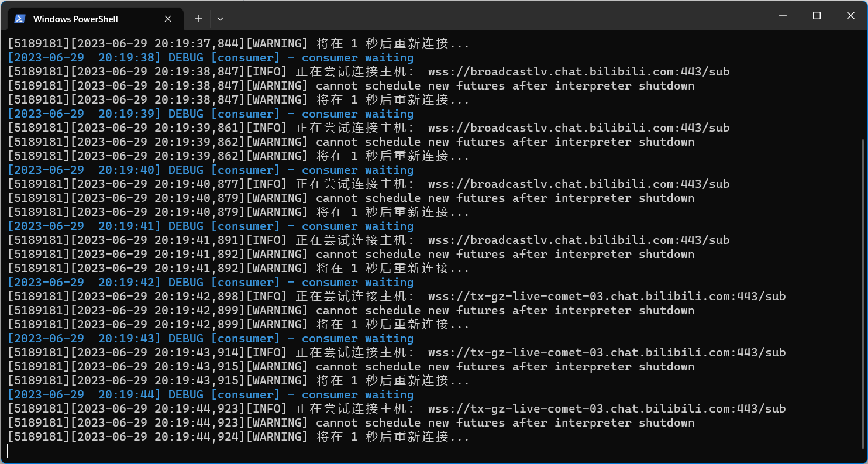Minimize the terminal window
868x464 pixels.
783,16
